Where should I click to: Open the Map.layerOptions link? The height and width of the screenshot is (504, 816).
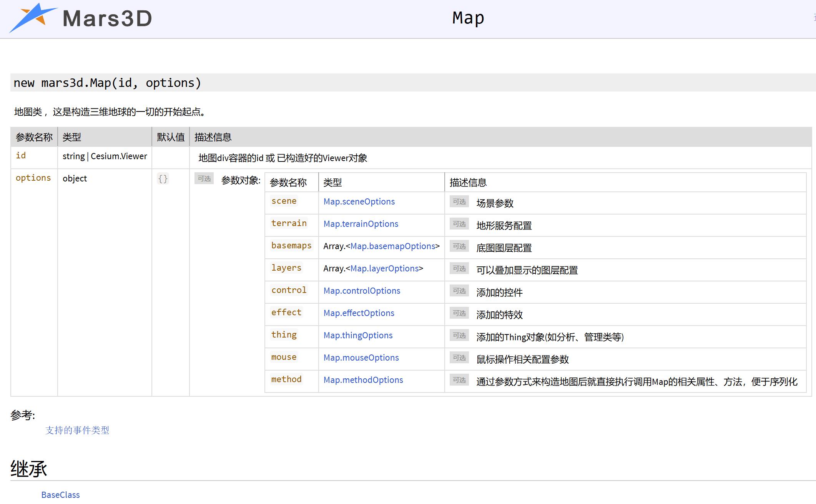pyautogui.click(x=384, y=268)
